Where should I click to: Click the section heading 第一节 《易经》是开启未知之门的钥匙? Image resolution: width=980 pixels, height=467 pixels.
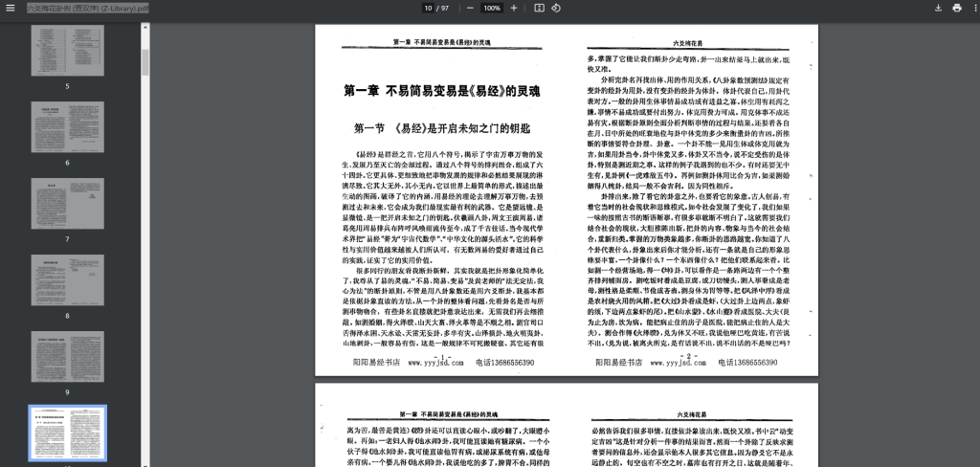pos(442,128)
